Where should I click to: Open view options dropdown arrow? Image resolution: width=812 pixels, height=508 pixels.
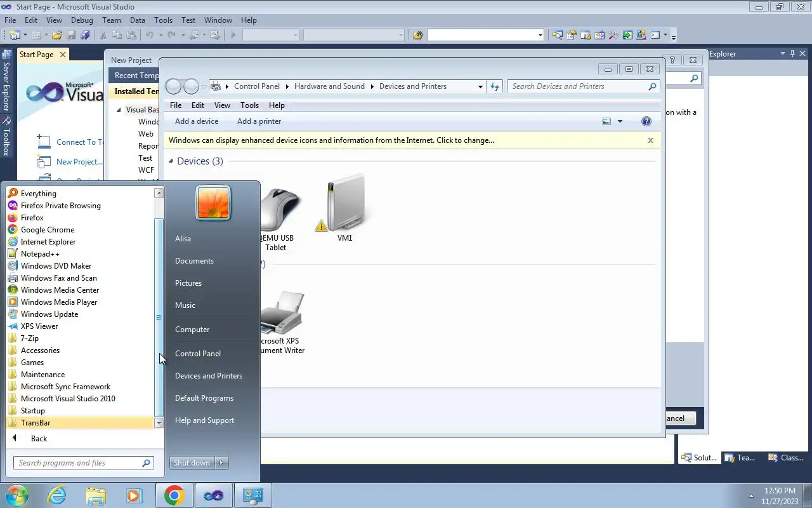click(x=620, y=121)
